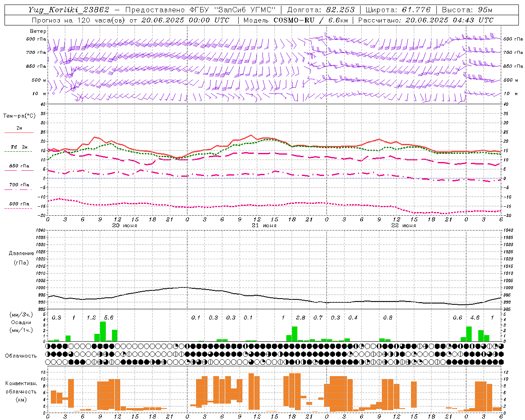Click the 10 м wind level label on right
525x420 pixels.
coord(510,94)
